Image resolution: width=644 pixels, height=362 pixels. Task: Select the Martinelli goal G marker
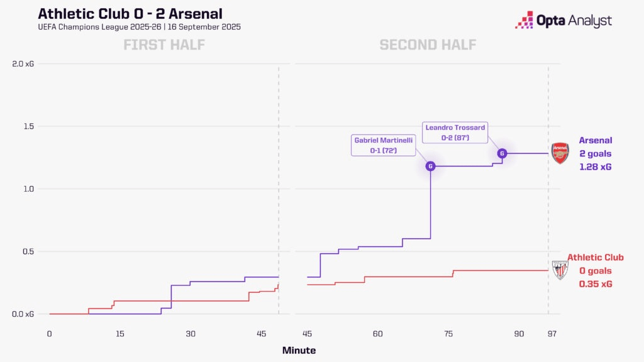[430, 166]
